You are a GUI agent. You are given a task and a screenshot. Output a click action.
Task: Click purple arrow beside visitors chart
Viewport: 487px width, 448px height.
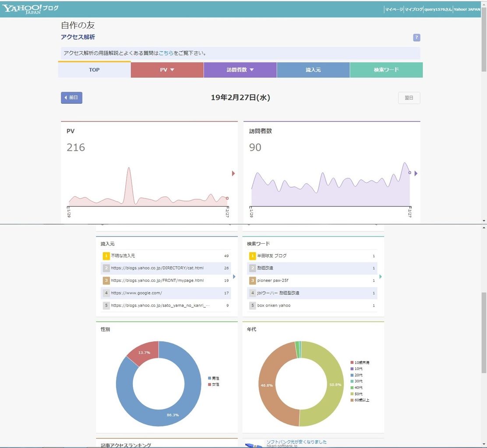coord(416,173)
